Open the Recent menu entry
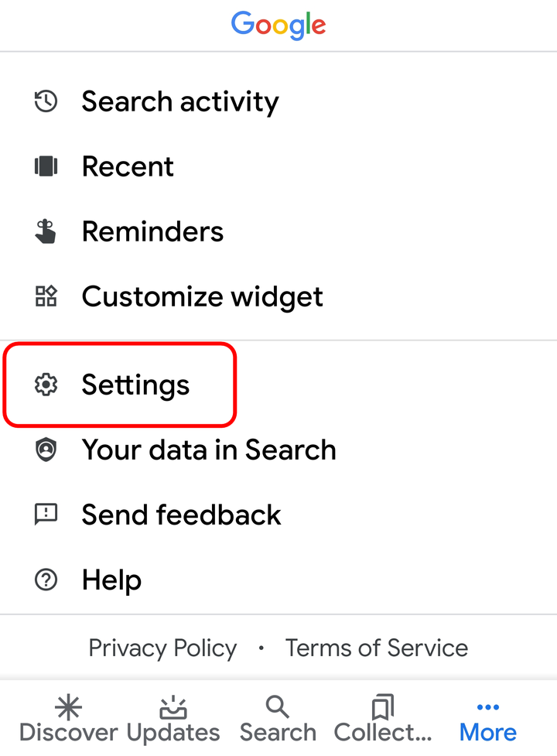This screenshot has width=557, height=756. click(128, 166)
